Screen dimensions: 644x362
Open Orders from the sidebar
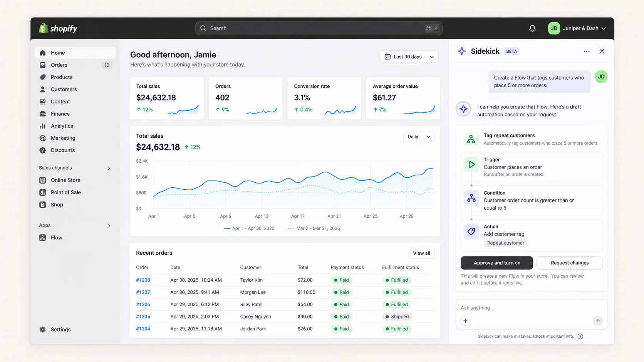(75, 65)
